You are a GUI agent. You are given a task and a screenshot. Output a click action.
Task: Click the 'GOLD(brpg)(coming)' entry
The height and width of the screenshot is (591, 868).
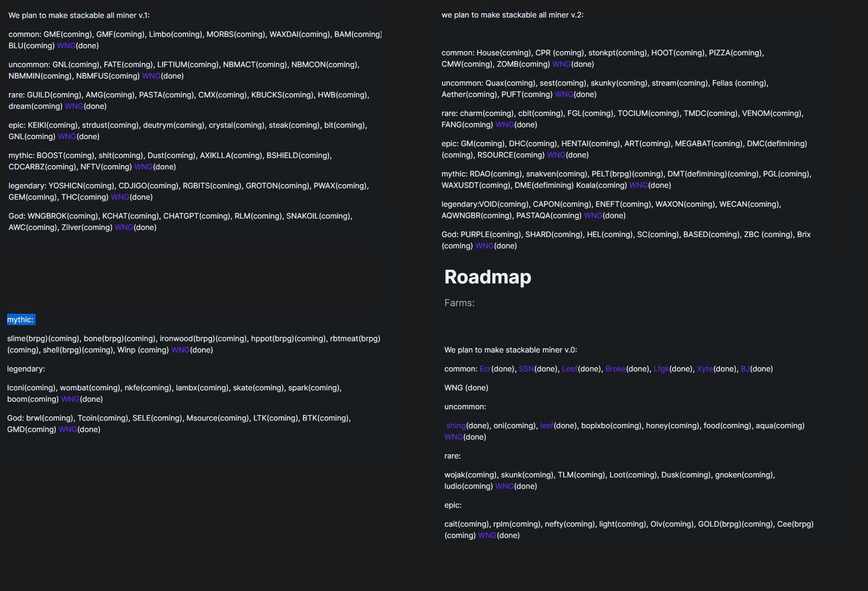(735, 524)
